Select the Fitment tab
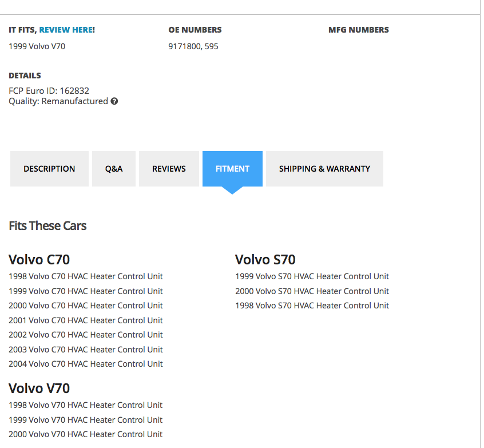 point(232,169)
